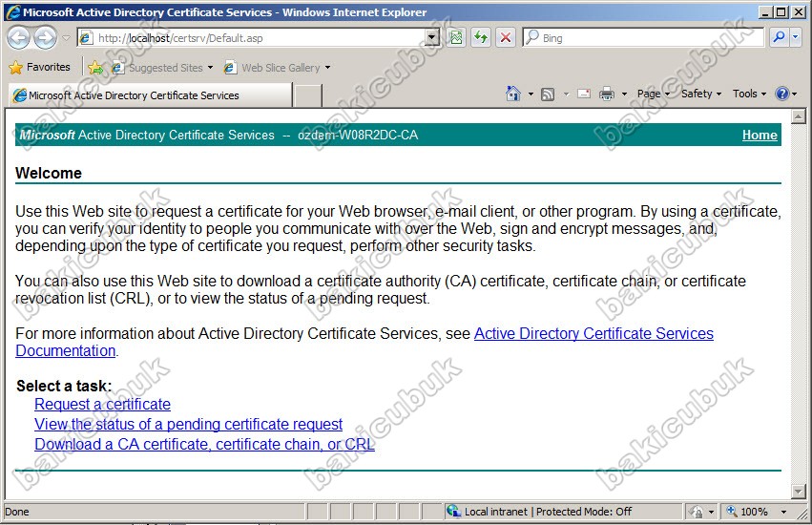Click the RSS feeds icon

point(548,94)
